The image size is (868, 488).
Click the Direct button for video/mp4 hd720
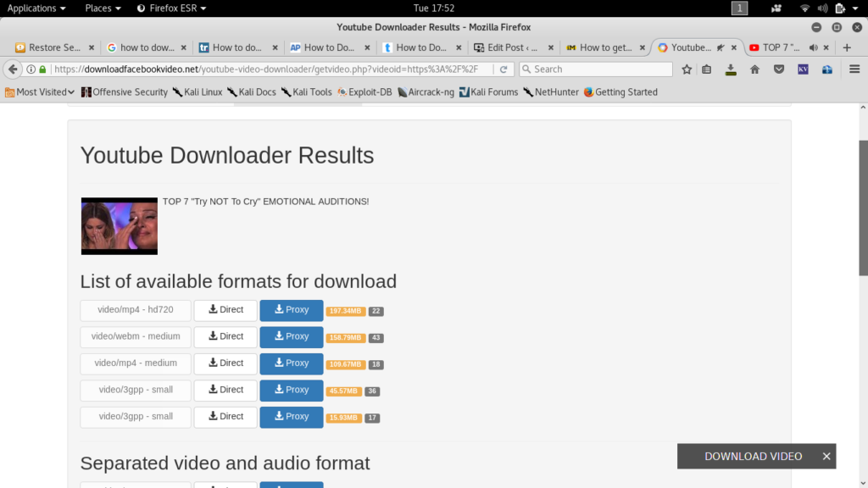tap(225, 310)
